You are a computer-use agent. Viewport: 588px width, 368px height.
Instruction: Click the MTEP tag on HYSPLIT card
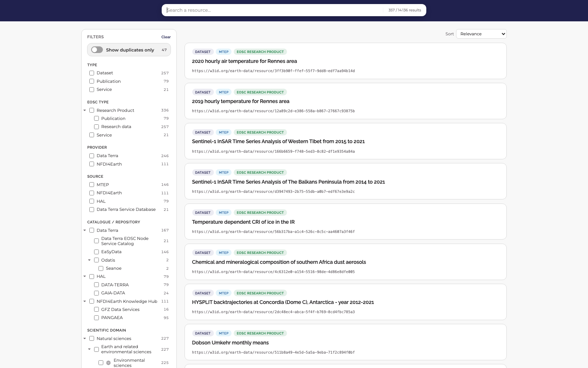(x=224, y=293)
